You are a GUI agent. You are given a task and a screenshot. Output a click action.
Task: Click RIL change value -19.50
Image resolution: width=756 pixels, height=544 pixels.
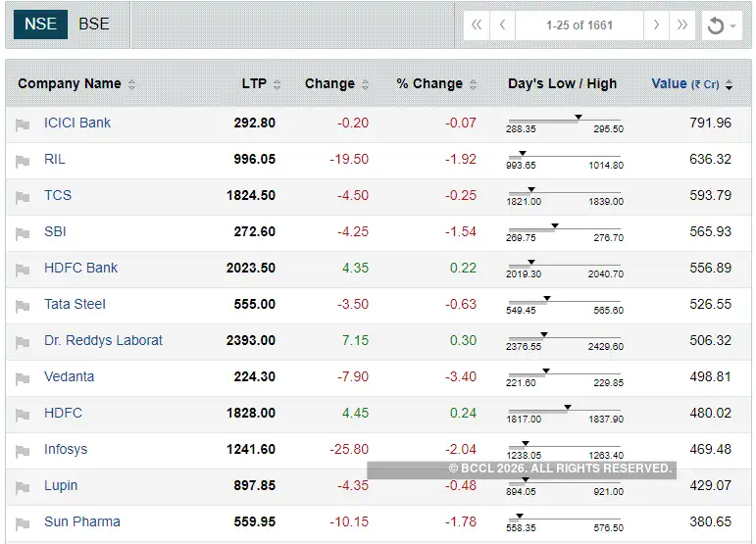(349, 159)
